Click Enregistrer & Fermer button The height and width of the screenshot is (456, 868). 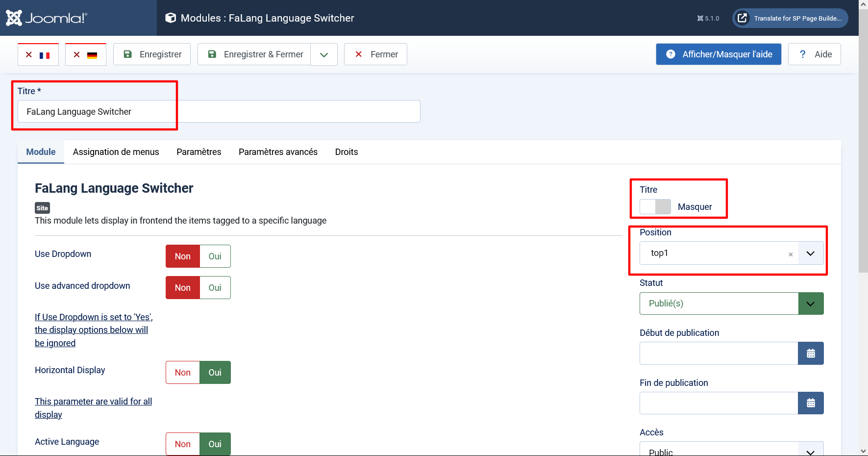pos(254,54)
